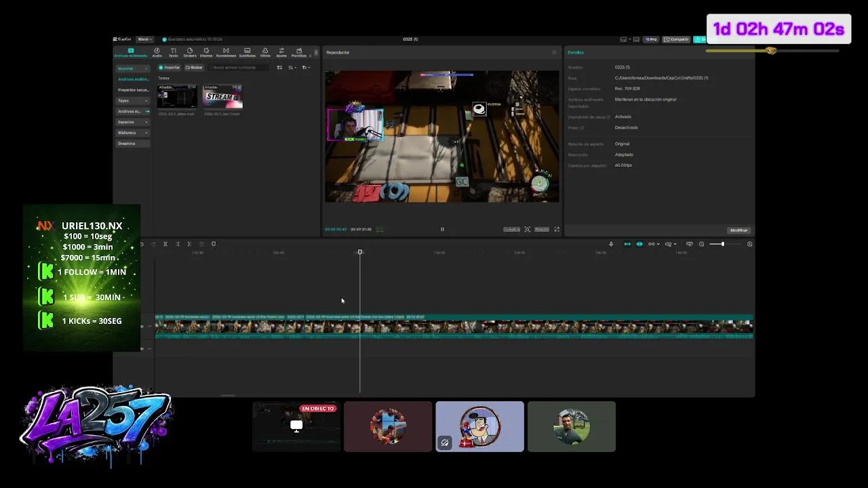Click the Relación aspect ratio button

coord(542,229)
